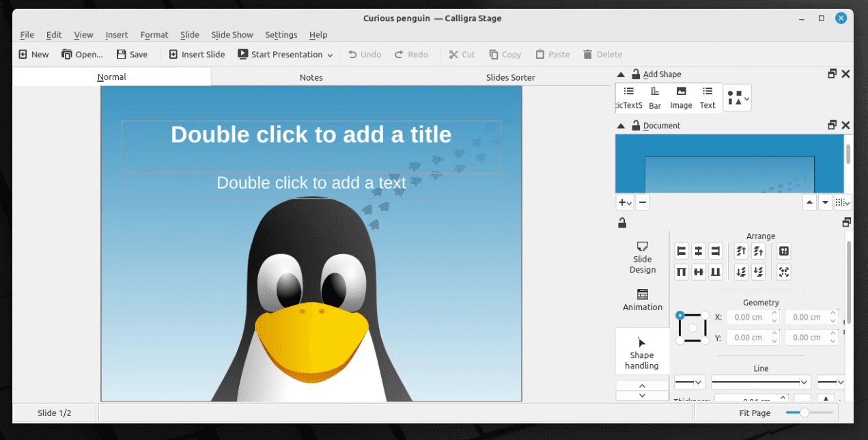Image resolution: width=868 pixels, height=440 pixels.
Task: Switch to the Notes tab
Action: (x=311, y=77)
